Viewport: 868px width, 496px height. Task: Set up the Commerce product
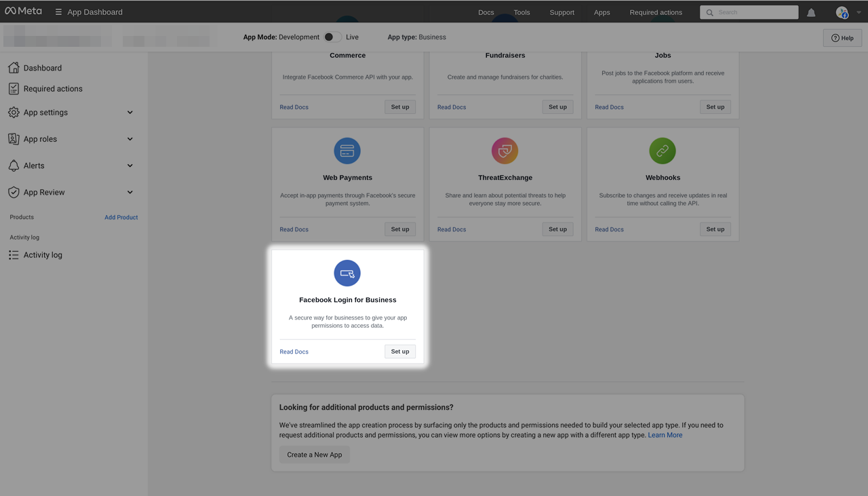pyautogui.click(x=400, y=107)
